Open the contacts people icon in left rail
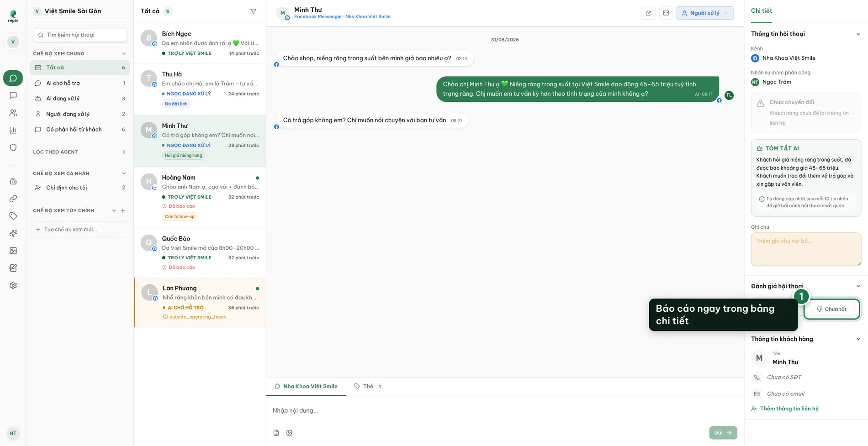Screen dimensions: 868x446 (x=13, y=113)
